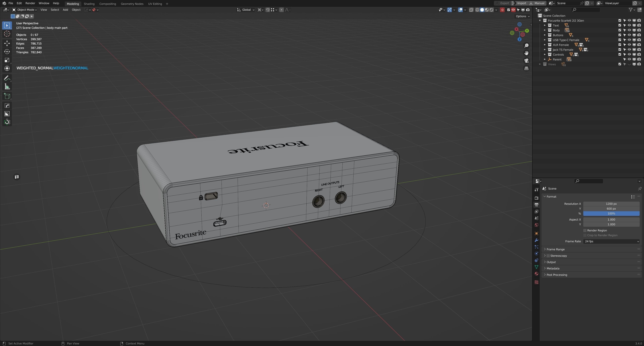Screen dimensions: 644x346
Task: Open the outliner Filter popover
Action: [x=632, y=10]
